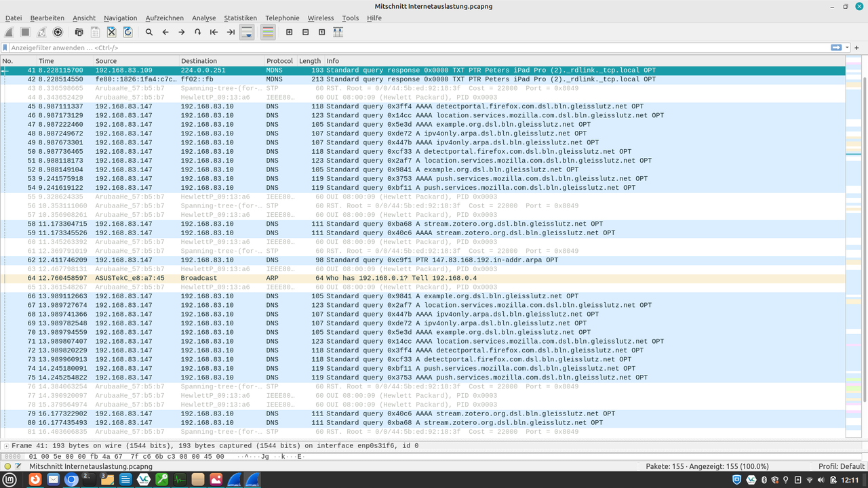Go to a specified packet
The image size is (868, 488).
198,32
